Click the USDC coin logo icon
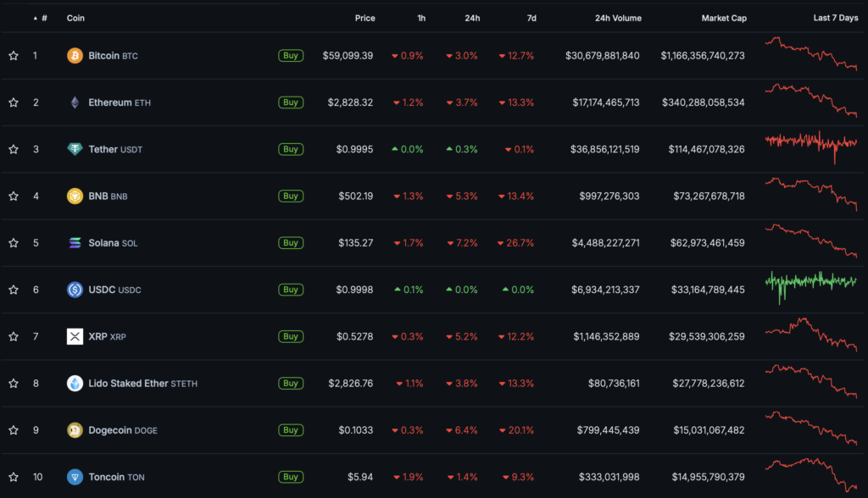Screen dimensions: 868x498 pos(75,290)
